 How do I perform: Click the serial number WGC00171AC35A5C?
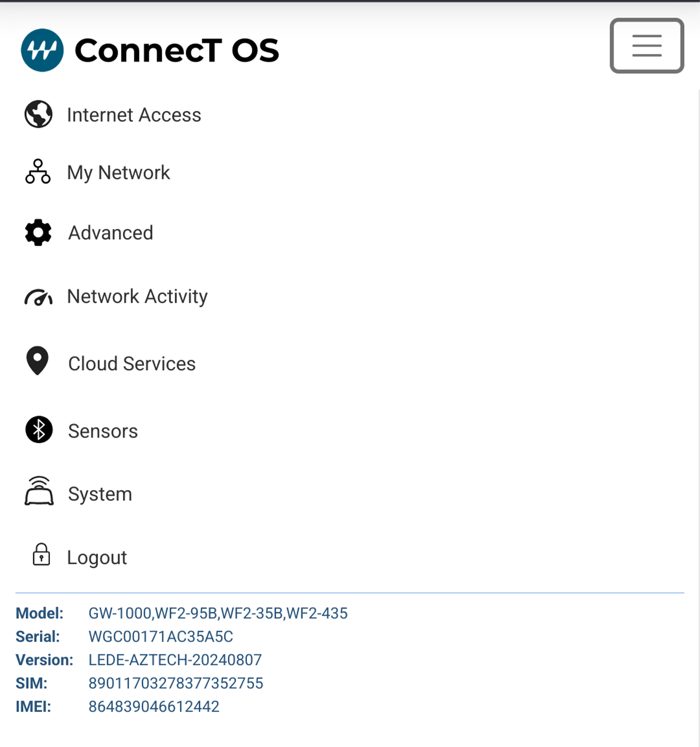pos(161,636)
